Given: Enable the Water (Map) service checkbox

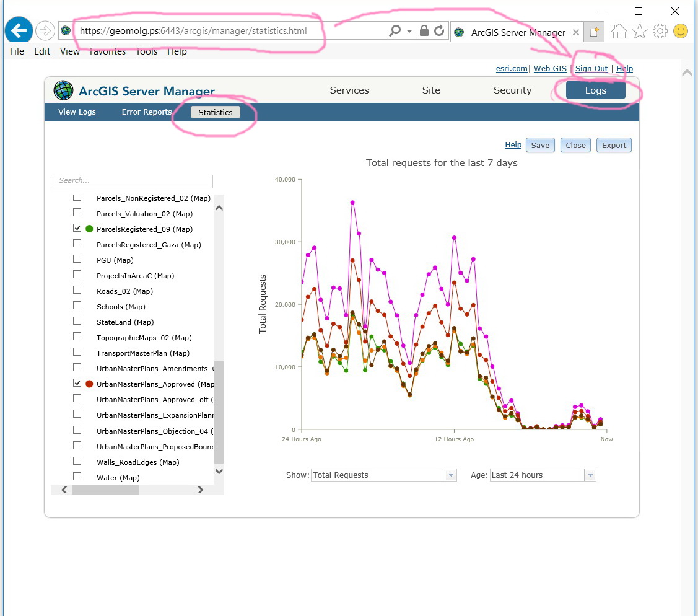Looking at the screenshot, I should pyautogui.click(x=77, y=476).
